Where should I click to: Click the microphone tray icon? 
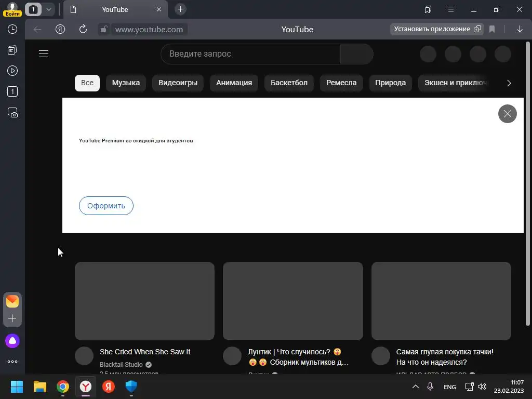tap(430, 387)
